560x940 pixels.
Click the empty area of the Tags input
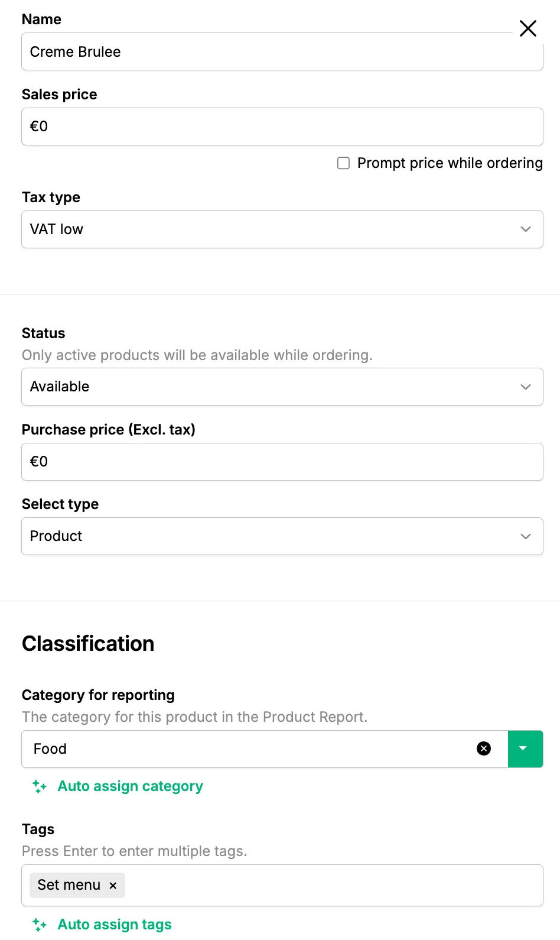331,885
